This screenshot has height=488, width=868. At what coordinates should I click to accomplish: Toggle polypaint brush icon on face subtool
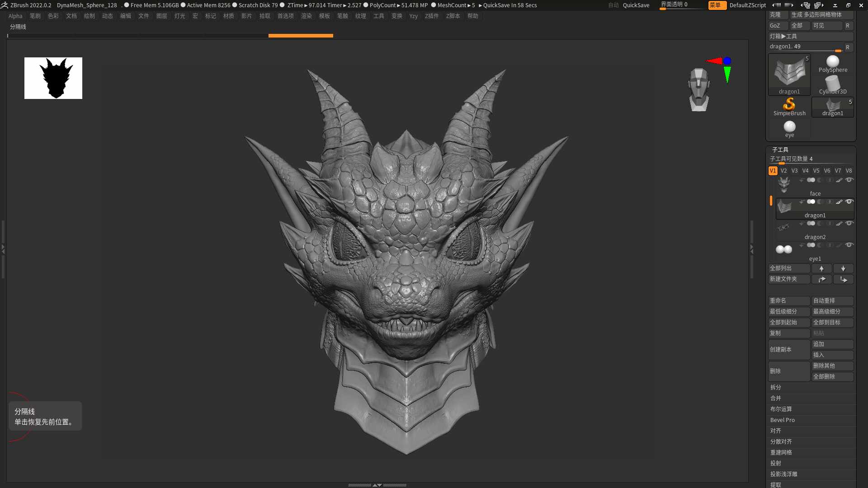pos(839,180)
